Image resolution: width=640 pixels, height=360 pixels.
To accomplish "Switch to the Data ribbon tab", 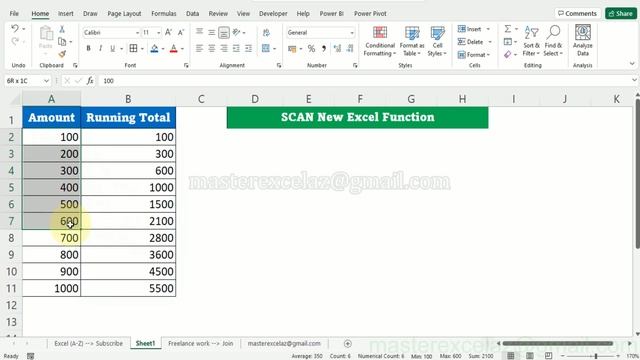I will pos(192,13).
